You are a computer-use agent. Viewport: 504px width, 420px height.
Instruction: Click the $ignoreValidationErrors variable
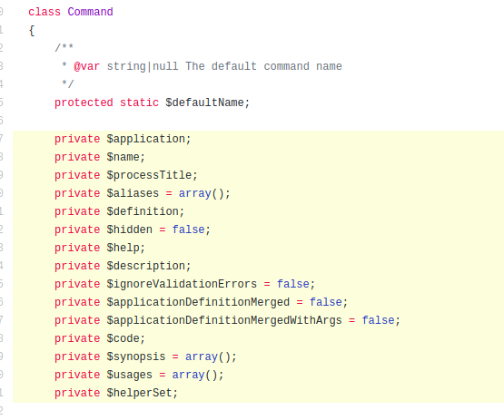182,284
